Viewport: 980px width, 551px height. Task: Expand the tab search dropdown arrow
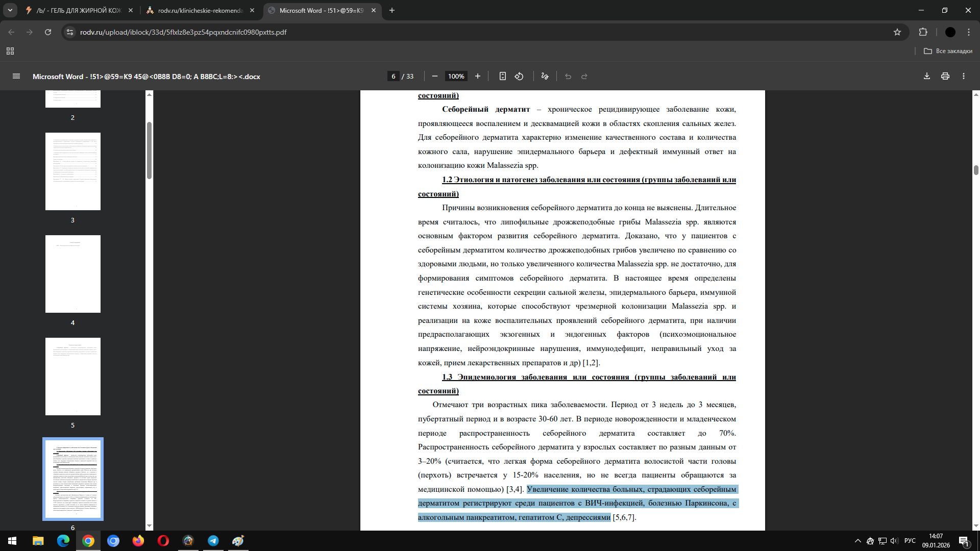(x=10, y=10)
